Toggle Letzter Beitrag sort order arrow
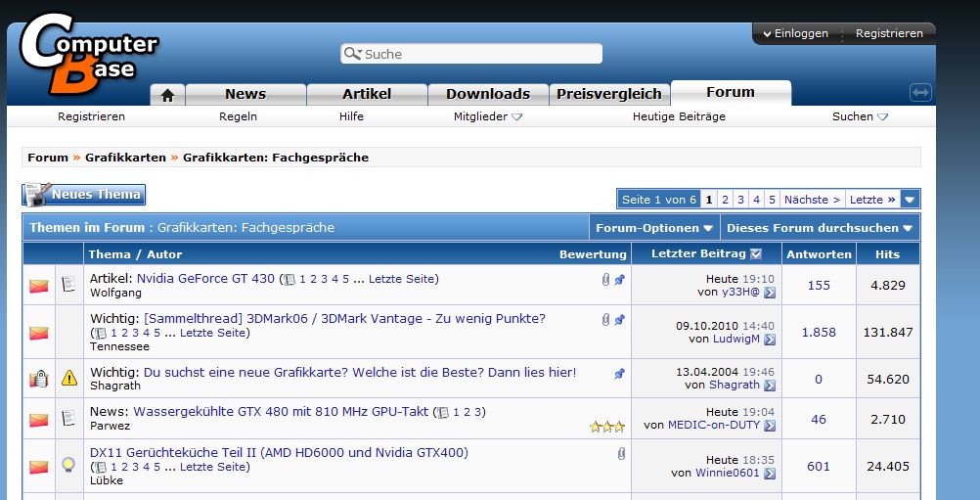The image size is (980, 500). pos(756,253)
